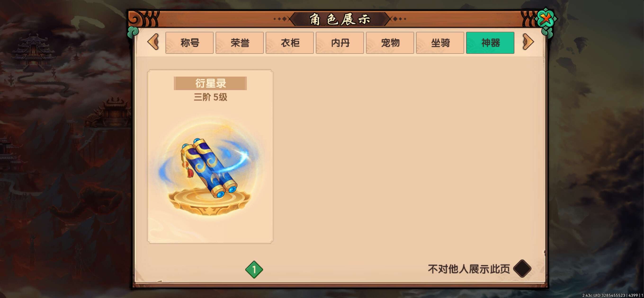The height and width of the screenshot is (298, 644).
Task: Select the active 神器 tab
Action: (490, 43)
